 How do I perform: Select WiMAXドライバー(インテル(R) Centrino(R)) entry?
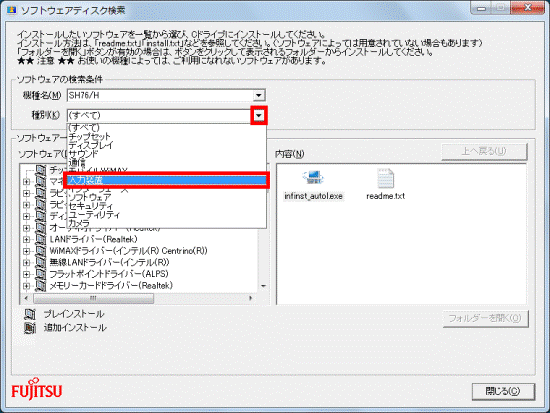128,251
